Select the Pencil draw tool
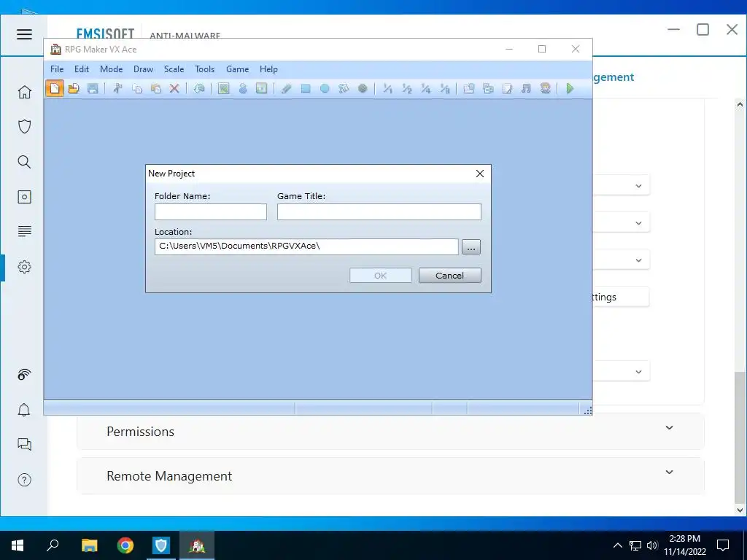 (286, 88)
